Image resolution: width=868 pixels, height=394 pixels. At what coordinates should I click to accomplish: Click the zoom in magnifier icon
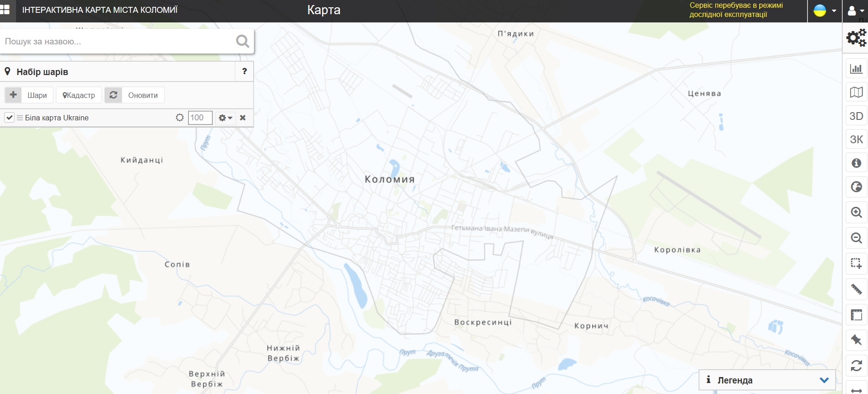856,212
